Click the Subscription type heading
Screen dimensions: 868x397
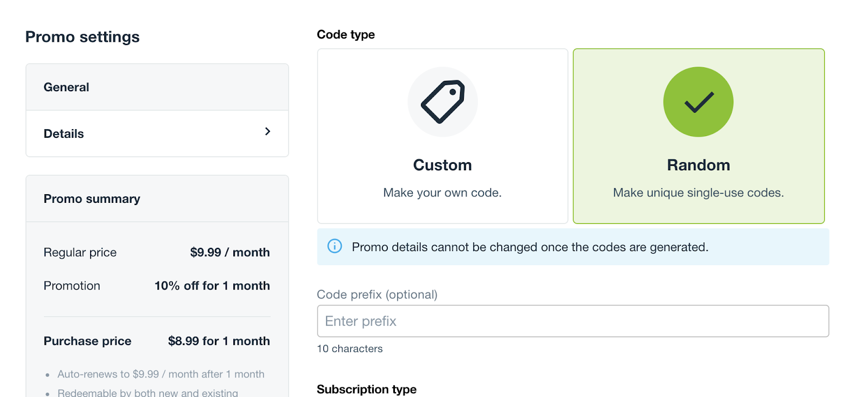pos(367,389)
